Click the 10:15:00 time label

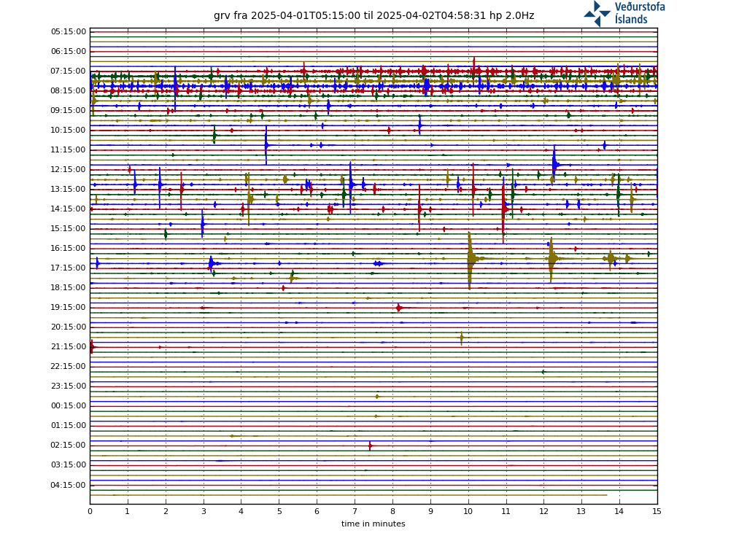(69, 131)
